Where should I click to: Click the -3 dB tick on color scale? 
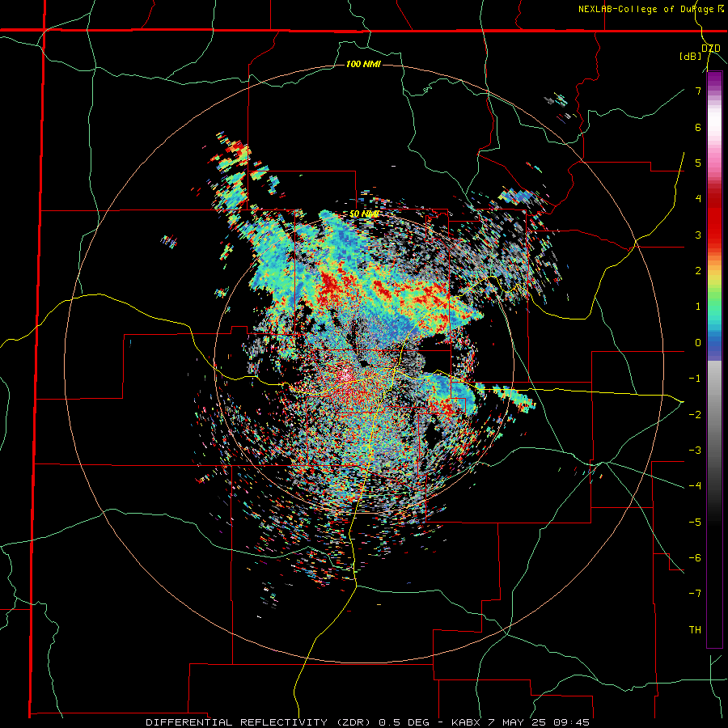pyautogui.click(x=695, y=450)
